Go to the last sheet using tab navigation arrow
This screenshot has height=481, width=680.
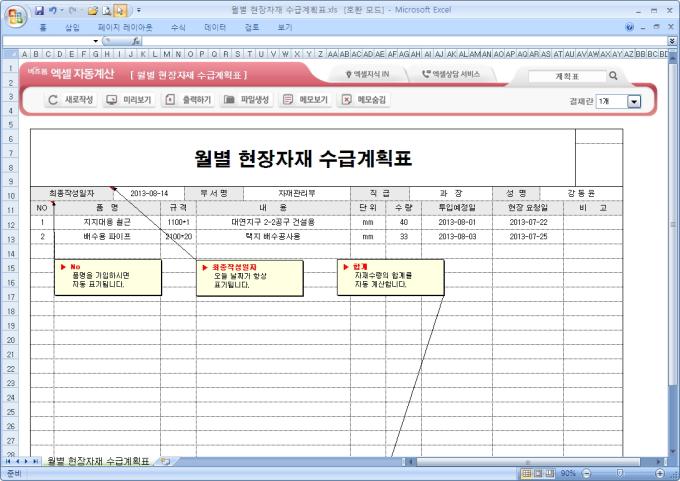[35, 461]
